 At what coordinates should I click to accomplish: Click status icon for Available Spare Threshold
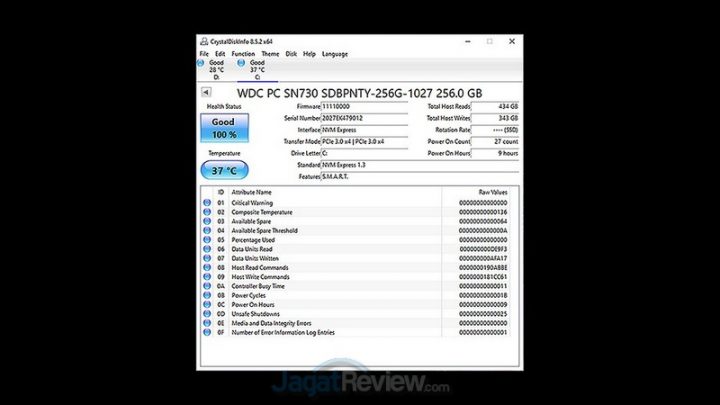click(x=207, y=231)
